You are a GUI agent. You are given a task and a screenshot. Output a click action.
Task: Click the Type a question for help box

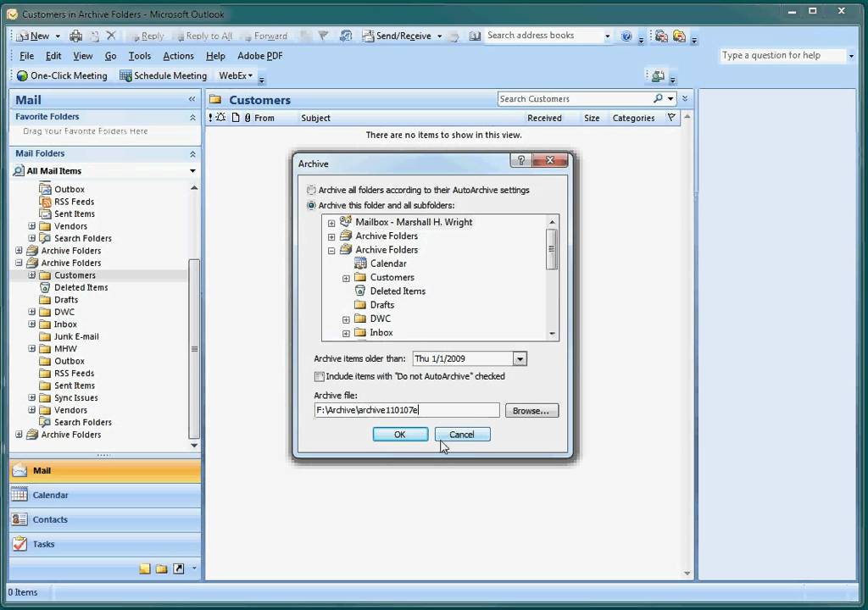pyautogui.click(x=783, y=55)
